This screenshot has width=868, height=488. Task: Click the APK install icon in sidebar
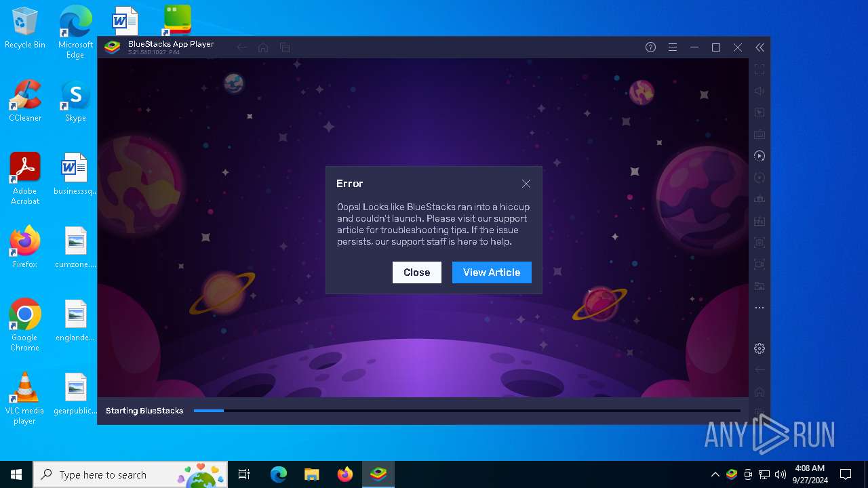759,221
